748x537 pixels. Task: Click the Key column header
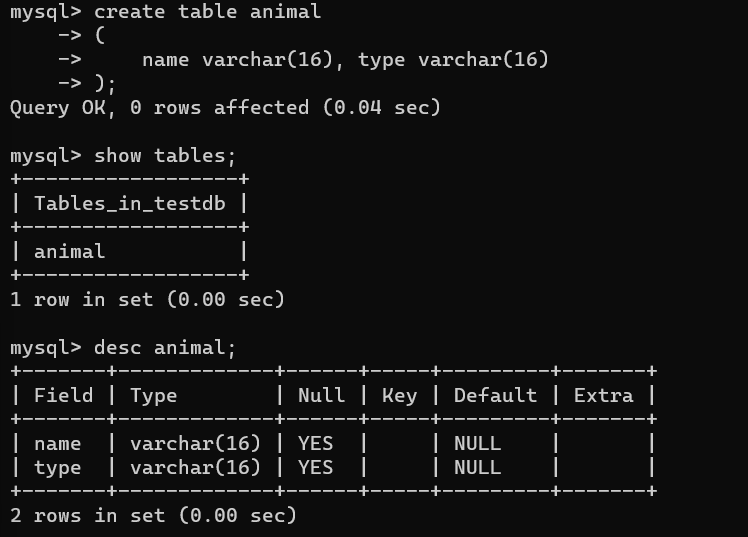tap(400, 396)
